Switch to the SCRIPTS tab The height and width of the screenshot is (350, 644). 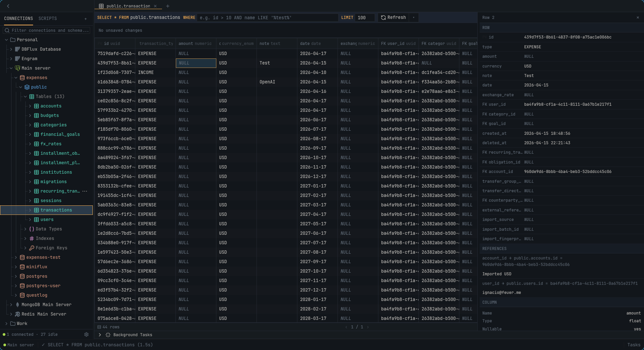coord(48,19)
